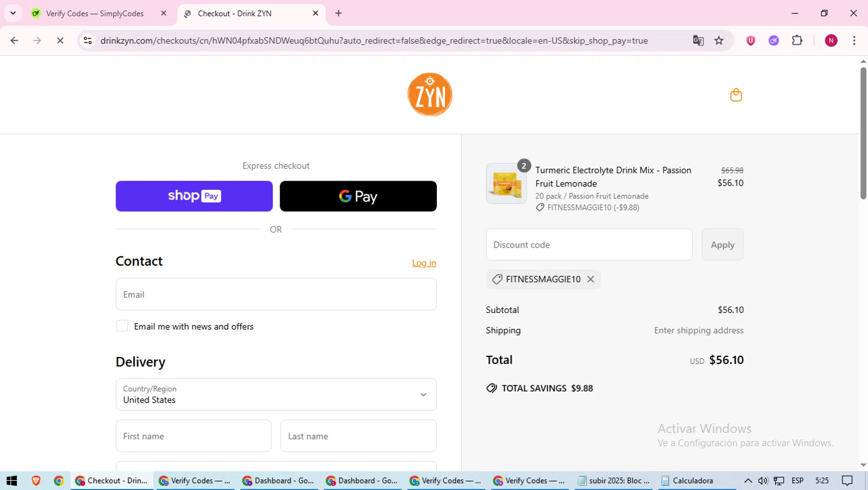The height and width of the screenshot is (490, 868).
Task: Switch to the subir 2025: Bloc taskbar item
Action: coord(614,481)
